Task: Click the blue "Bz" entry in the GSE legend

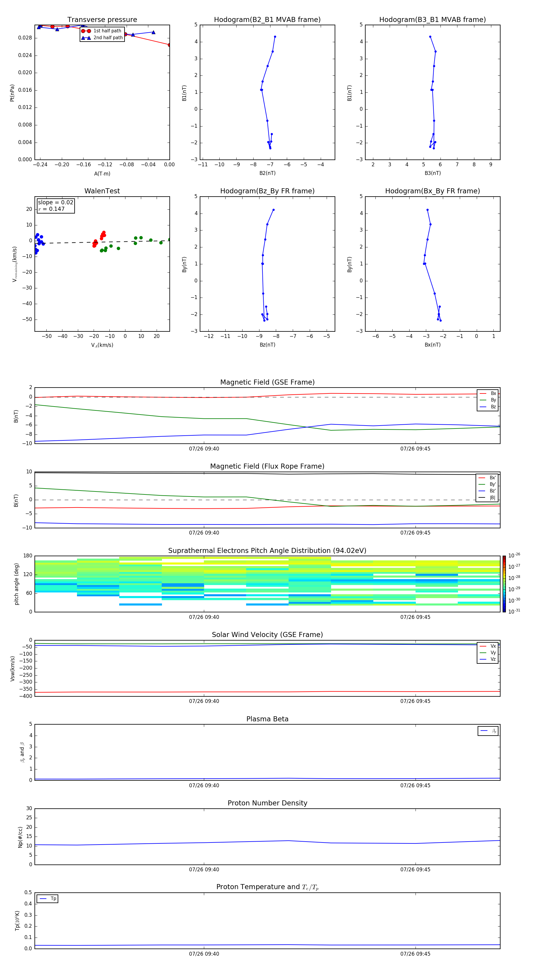Action: (488, 407)
